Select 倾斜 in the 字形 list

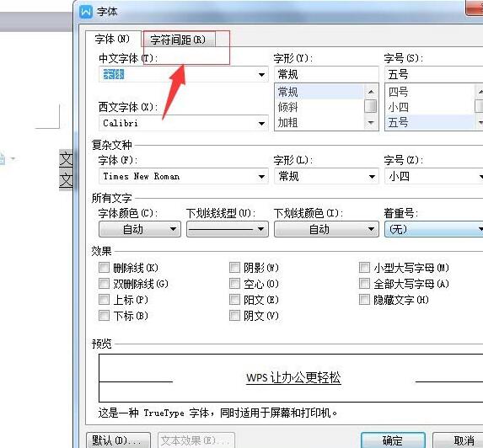click(319, 107)
